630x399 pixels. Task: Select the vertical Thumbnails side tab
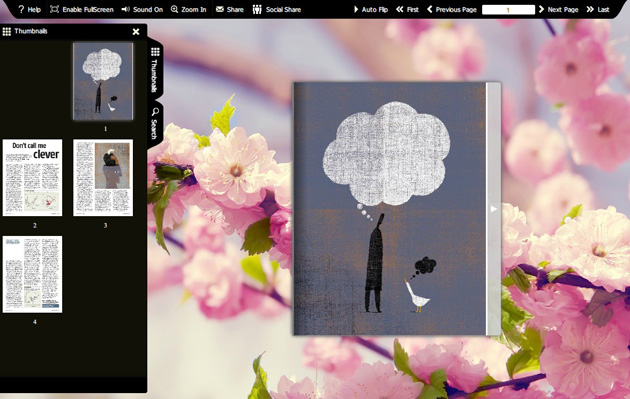155,69
